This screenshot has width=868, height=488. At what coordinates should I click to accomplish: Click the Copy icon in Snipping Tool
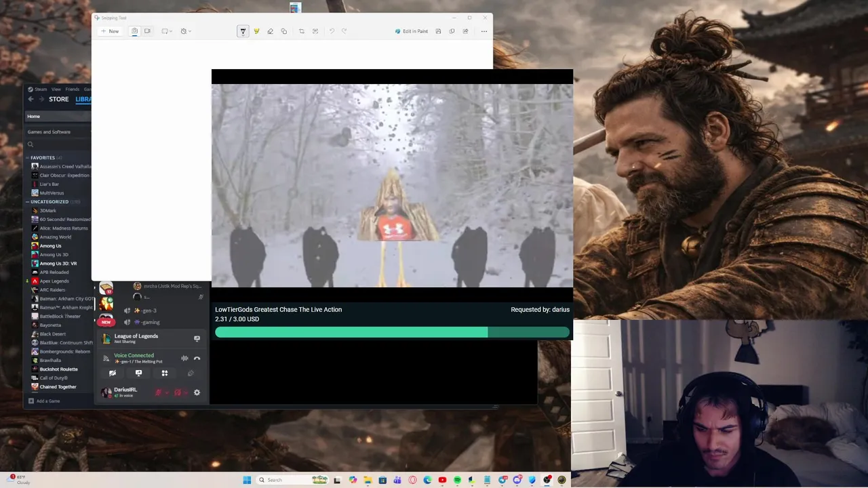pos(452,31)
